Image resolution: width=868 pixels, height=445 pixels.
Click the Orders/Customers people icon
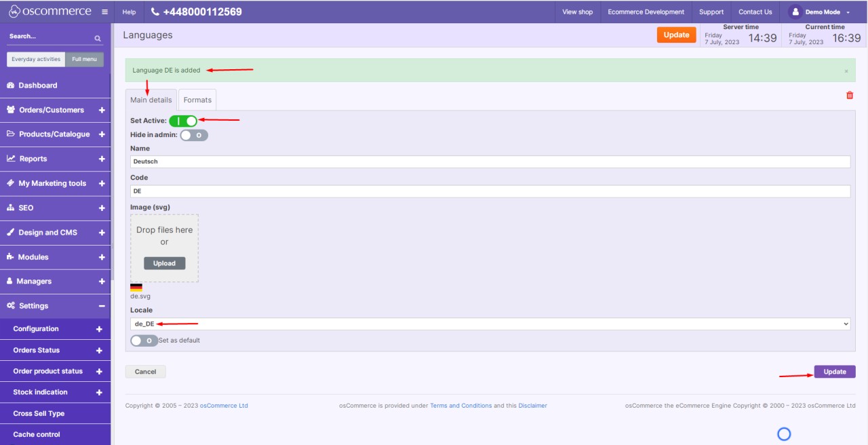tap(11, 110)
